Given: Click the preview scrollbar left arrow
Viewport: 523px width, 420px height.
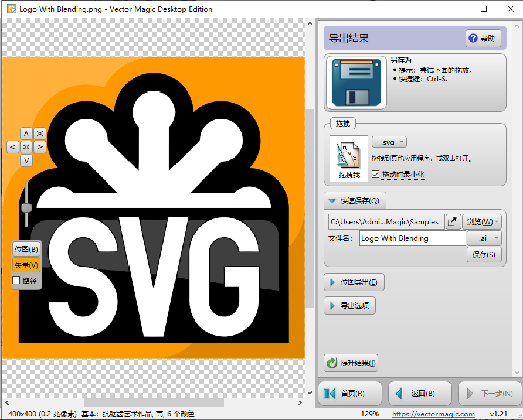Looking at the screenshot, I should (x=7, y=402).
